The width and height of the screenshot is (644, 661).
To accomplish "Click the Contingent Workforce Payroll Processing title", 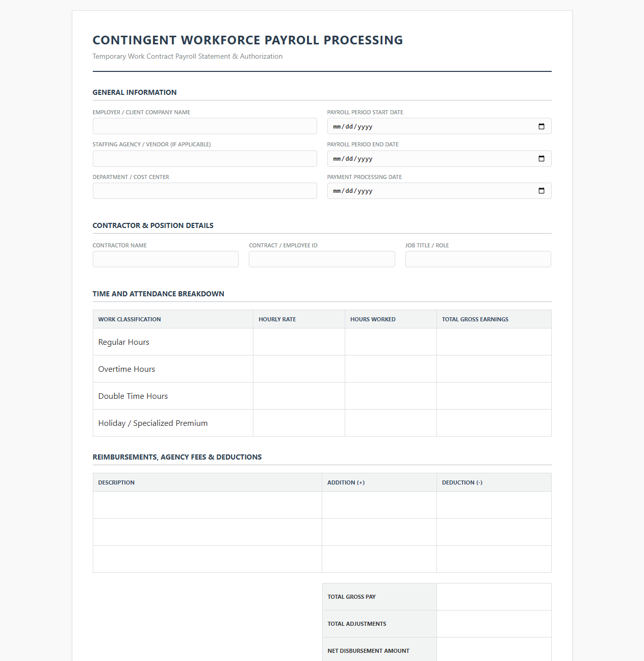I will click(x=248, y=40).
